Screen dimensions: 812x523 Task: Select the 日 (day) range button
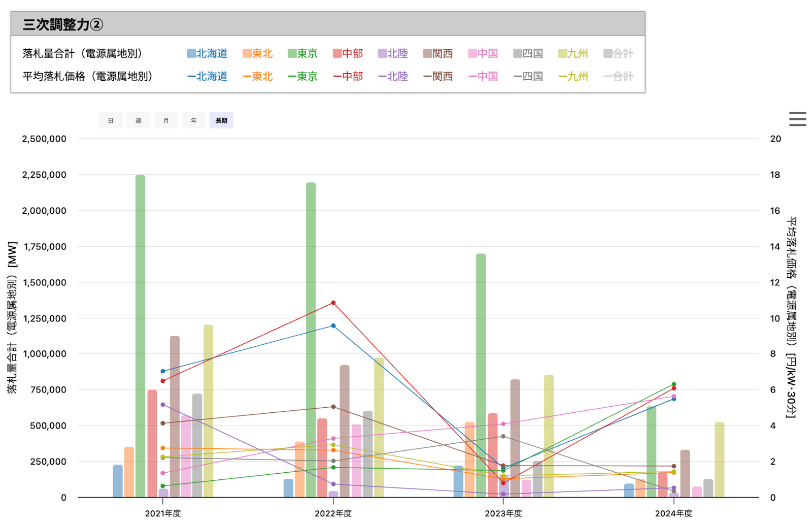point(111,120)
